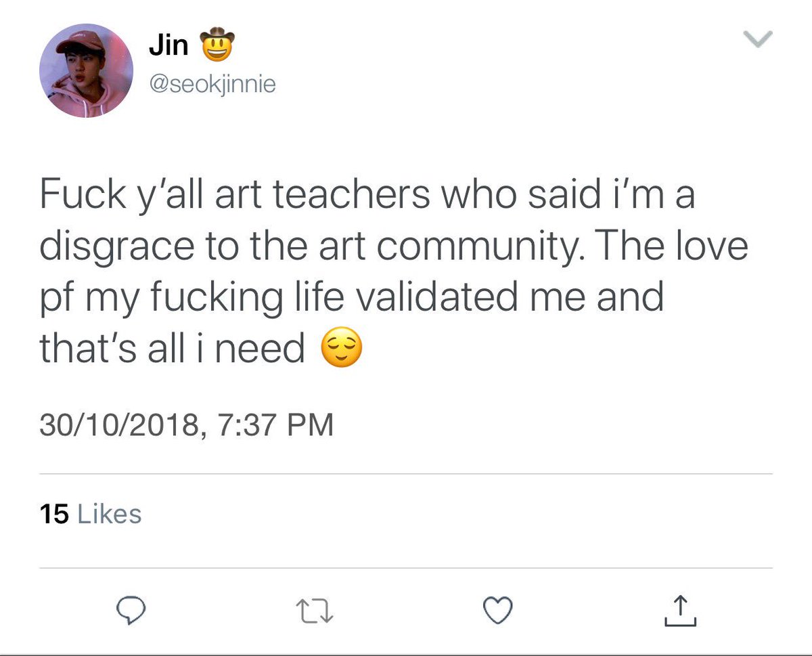Click the display name Jin
This screenshot has height=656, width=812.
tap(168, 45)
